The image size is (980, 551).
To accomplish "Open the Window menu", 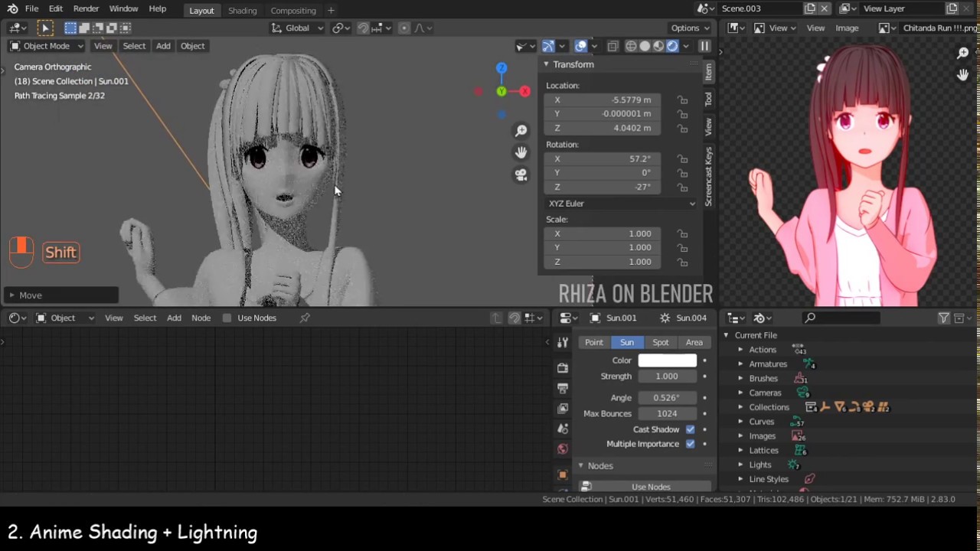I will [x=123, y=8].
